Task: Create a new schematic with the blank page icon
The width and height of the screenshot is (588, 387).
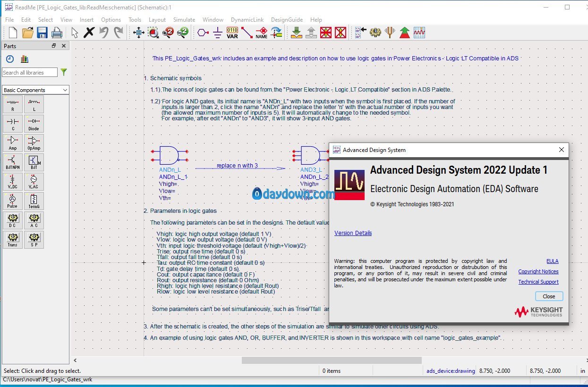Action: pos(13,33)
